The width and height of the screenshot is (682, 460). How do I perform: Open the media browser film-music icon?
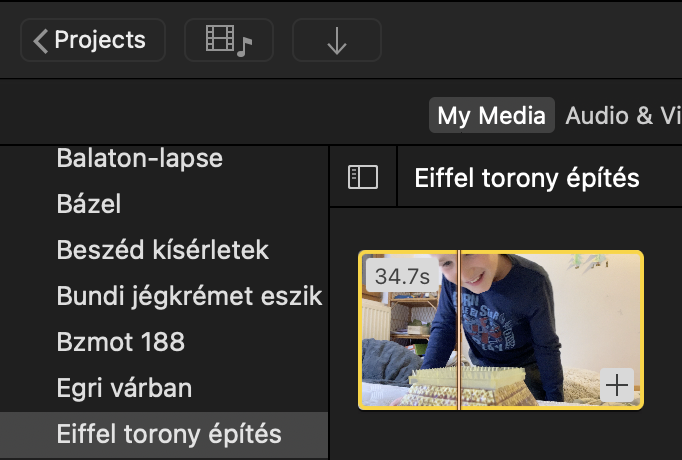(228, 40)
